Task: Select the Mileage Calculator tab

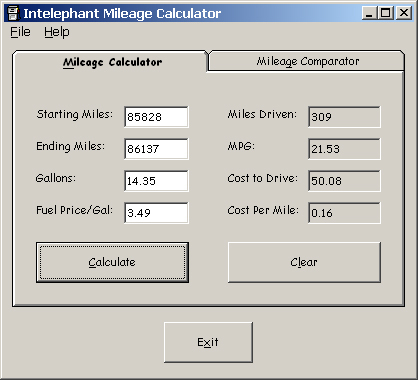Action: 110,61
